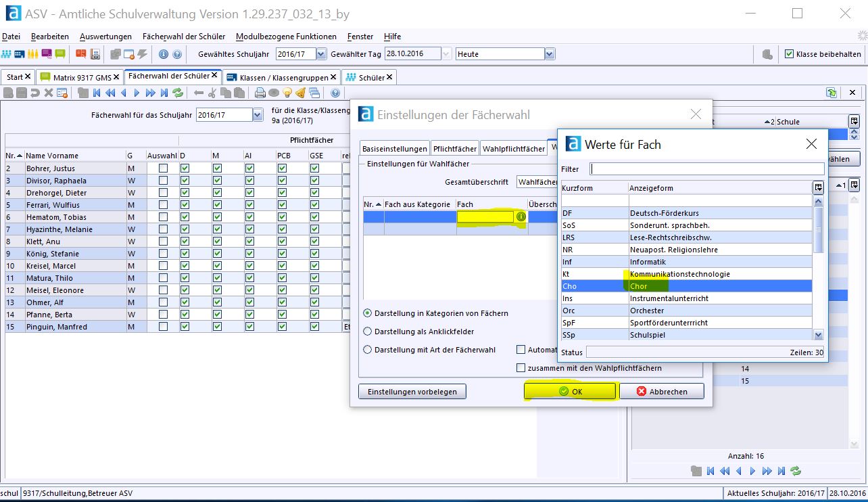868x502 pixels.
Task: Click the Filter input field
Action: click(707, 168)
